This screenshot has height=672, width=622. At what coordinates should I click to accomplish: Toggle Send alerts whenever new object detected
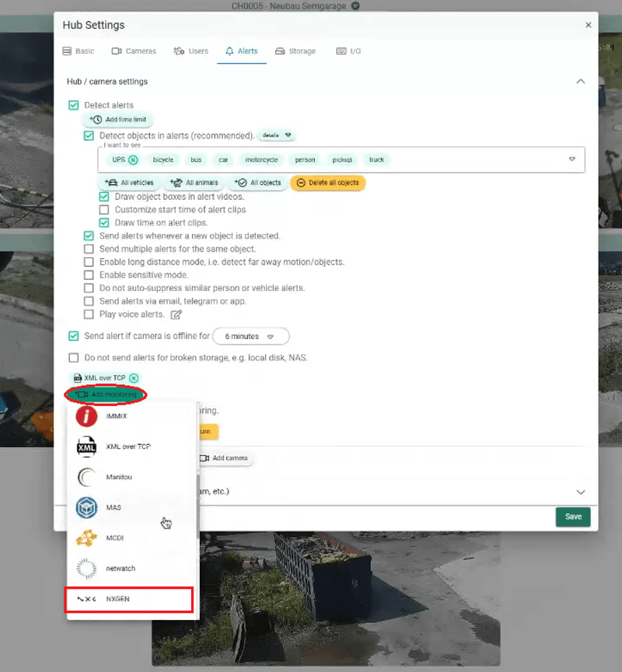pyautogui.click(x=89, y=236)
